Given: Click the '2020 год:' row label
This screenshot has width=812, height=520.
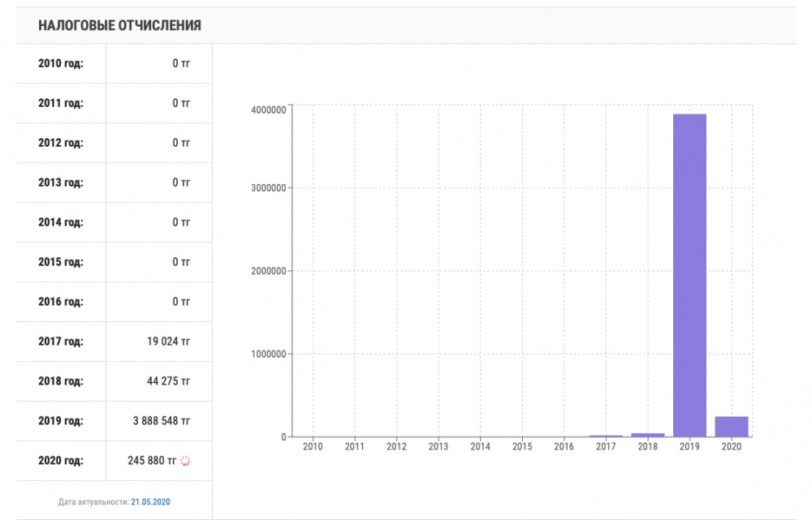Looking at the screenshot, I should pyautogui.click(x=61, y=461).
